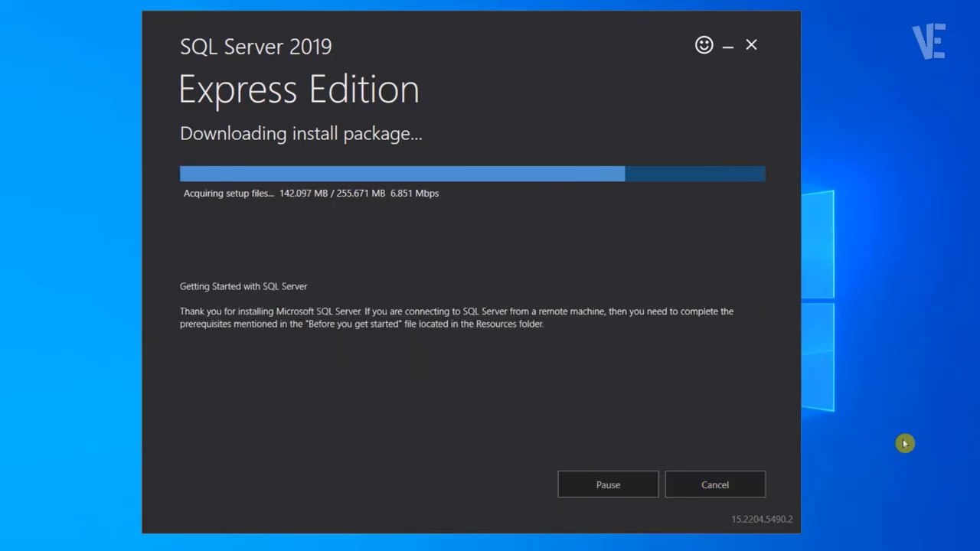Click the "6.851 Mbps" speed value

tap(414, 194)
